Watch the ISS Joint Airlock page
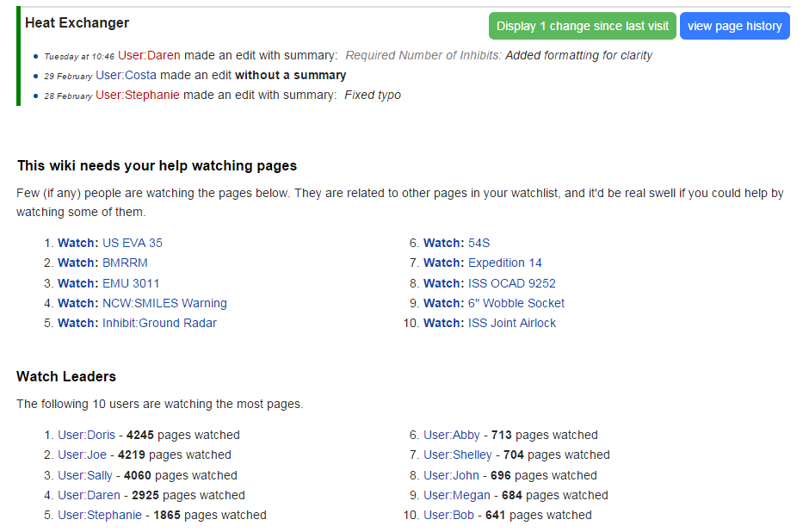The image size is (809, 532). (x=444, y=323)
